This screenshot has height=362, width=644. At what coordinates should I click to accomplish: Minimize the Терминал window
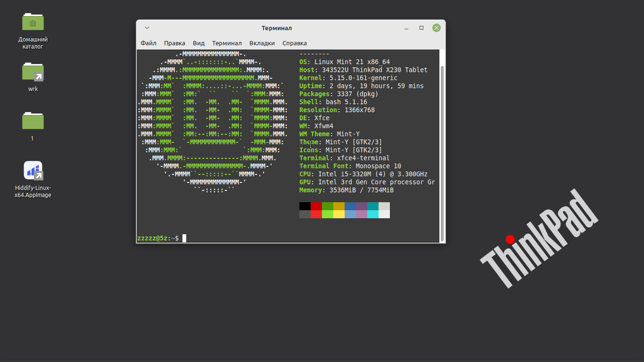coord(406,28)
